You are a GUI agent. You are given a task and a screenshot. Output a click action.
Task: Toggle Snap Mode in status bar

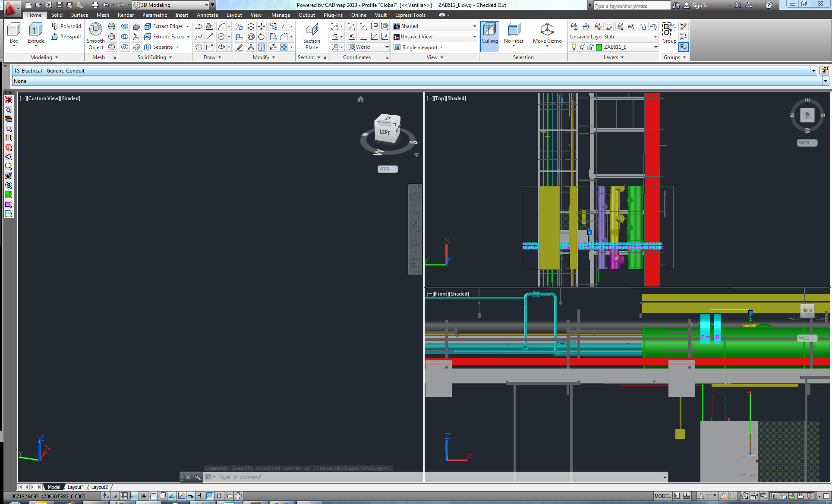pos(115,496)
